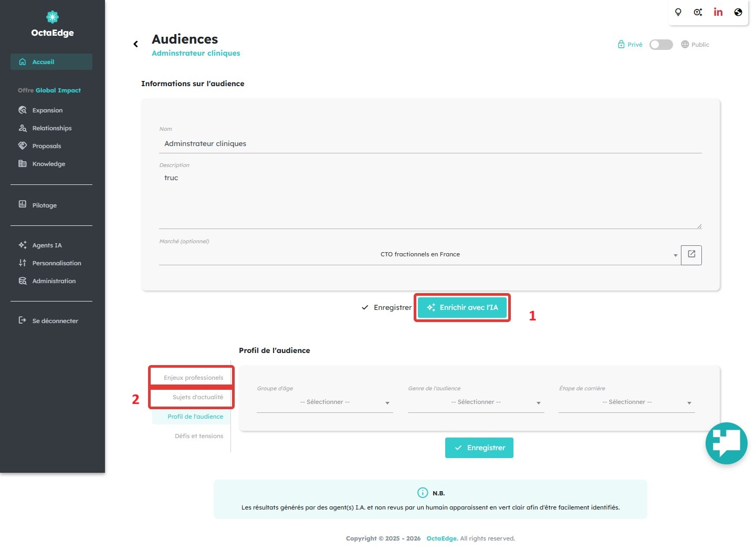756x550 pixels.
Task: Click the Agents IA sparkle icon
Action: (23, 245)
